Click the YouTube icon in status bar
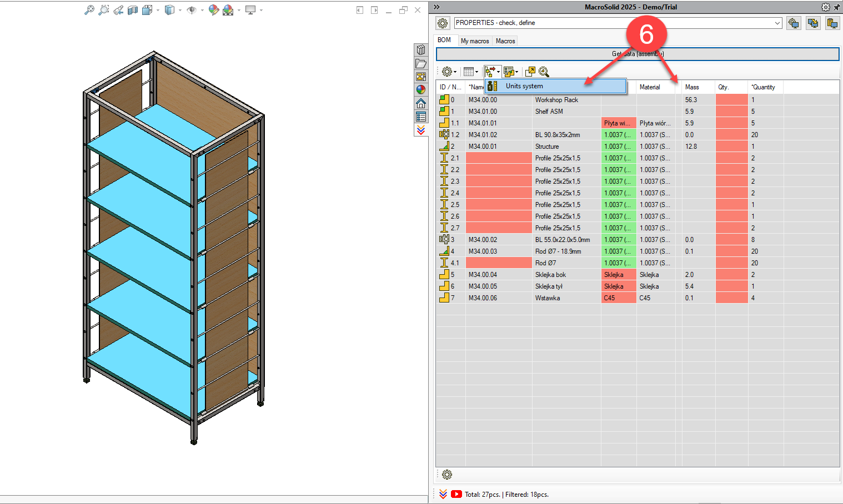The height and width of the screenshot is (504, 843). [456, 494]
